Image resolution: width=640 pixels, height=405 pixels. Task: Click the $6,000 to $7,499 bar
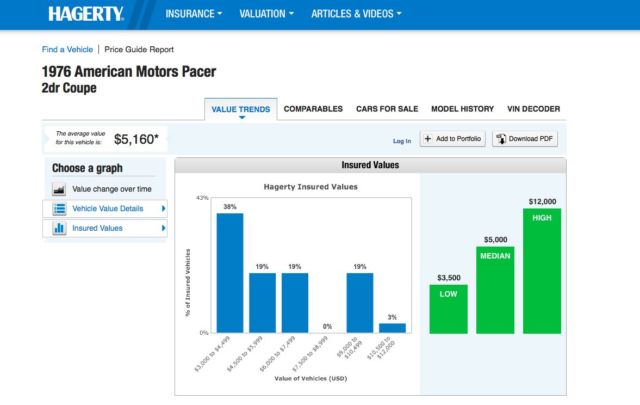point(295,303)
